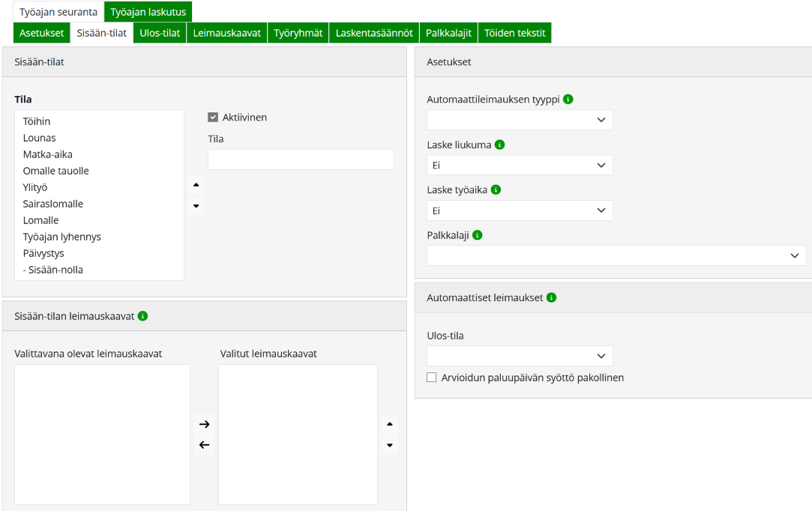
Task: Enable Arvioidun paluupäivän syöttö pakollinen
Action: (432, 378)
